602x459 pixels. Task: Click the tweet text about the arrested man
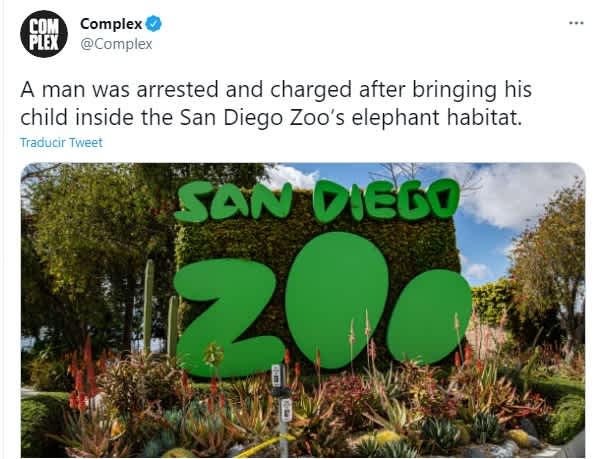tap(276, 103)
